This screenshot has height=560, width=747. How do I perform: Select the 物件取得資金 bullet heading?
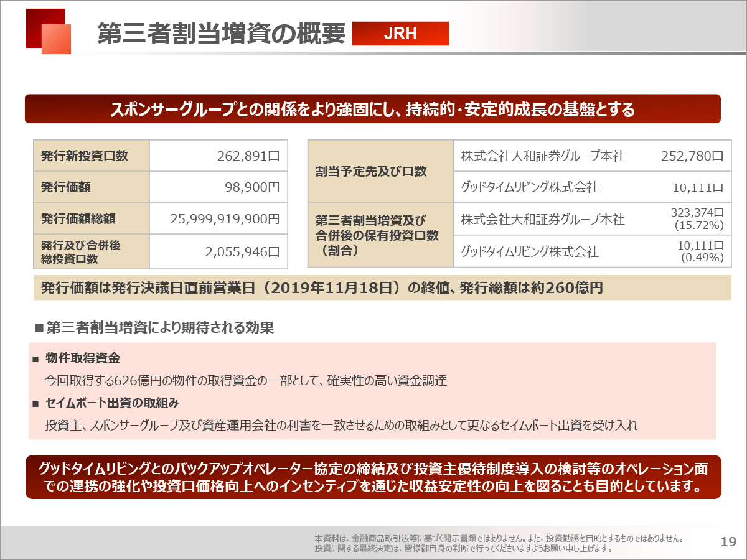(83, 358)
